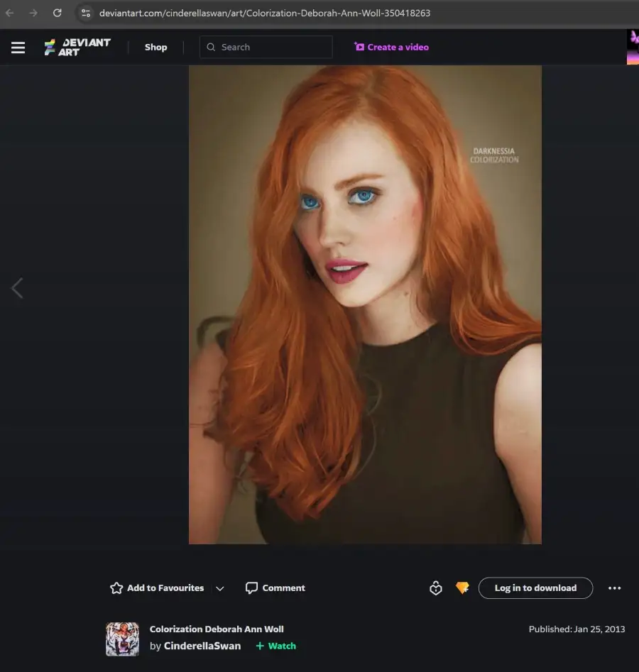Image resolution: width=639 pixels, height=672 pixels.
Task: Click the award badge icon
Action: (x=436, y=588)
